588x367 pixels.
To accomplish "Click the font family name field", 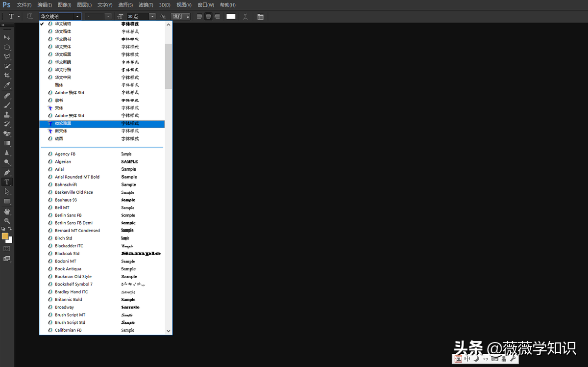I will [x=56, y=16].
